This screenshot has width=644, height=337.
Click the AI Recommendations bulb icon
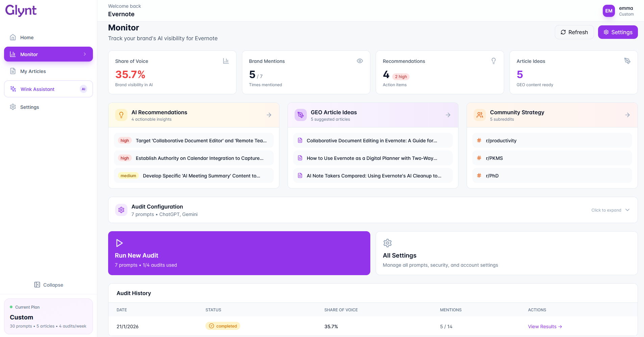click(x=121, y=115)
